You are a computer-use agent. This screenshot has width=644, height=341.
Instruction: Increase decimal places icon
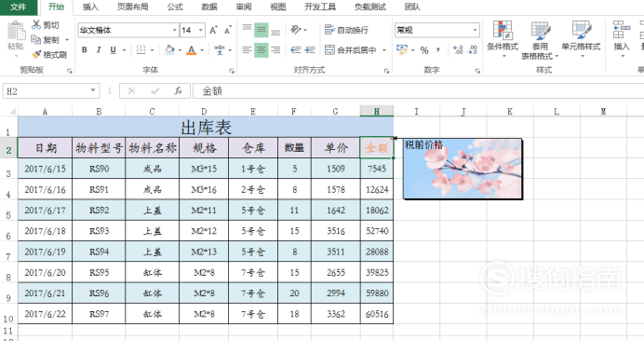click(458, 50)
